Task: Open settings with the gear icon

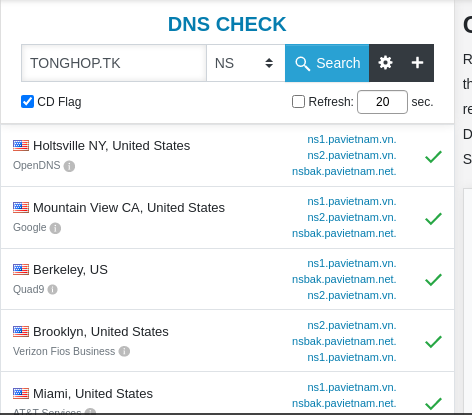Action: 385,63
